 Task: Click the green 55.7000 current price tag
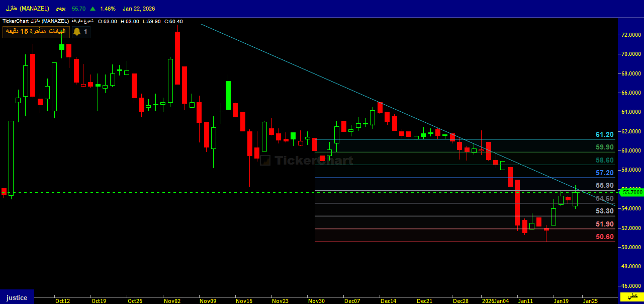(632, 192)
